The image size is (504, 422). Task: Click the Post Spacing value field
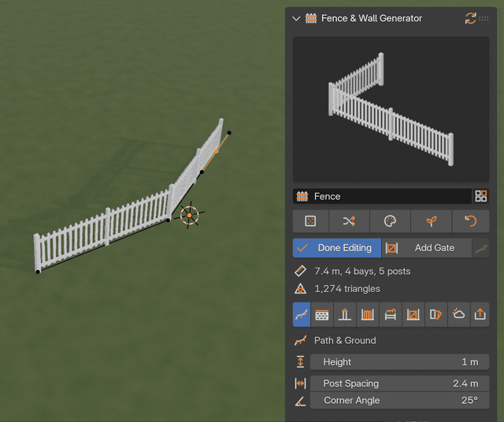[399, 383]
